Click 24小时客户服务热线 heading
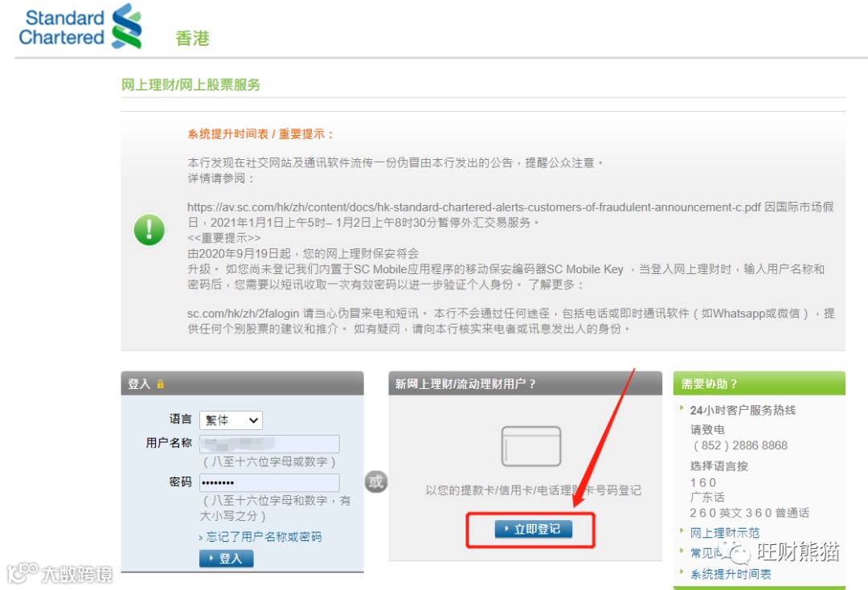Screen dimensions: 868x590 tap(743, 410)
